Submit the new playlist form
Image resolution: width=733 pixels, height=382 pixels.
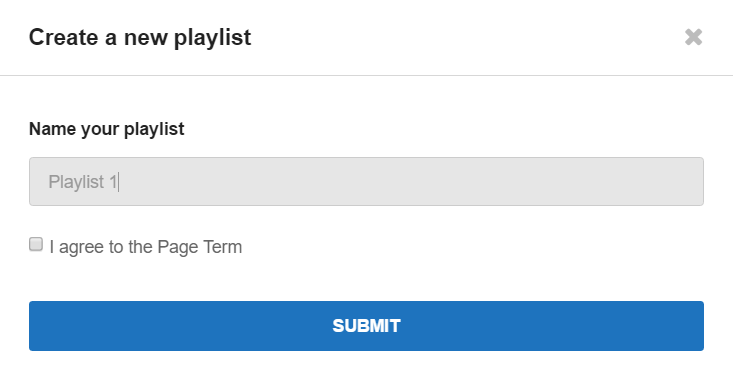click(366, 326)
